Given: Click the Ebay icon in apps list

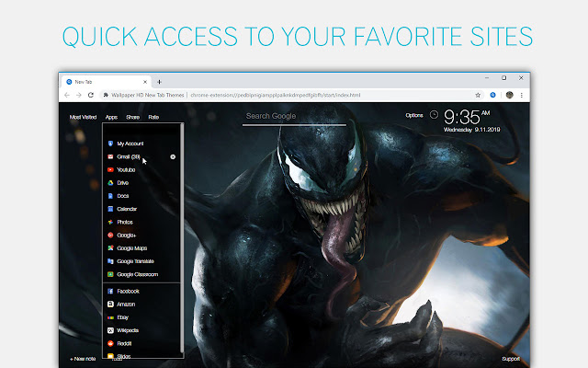Looking at the screenshot, I should click(x=110, y=317).
